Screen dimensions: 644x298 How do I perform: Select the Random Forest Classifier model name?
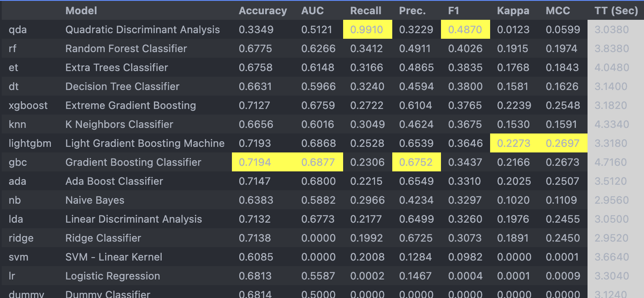pyautogui.click(x=126, y=49)
